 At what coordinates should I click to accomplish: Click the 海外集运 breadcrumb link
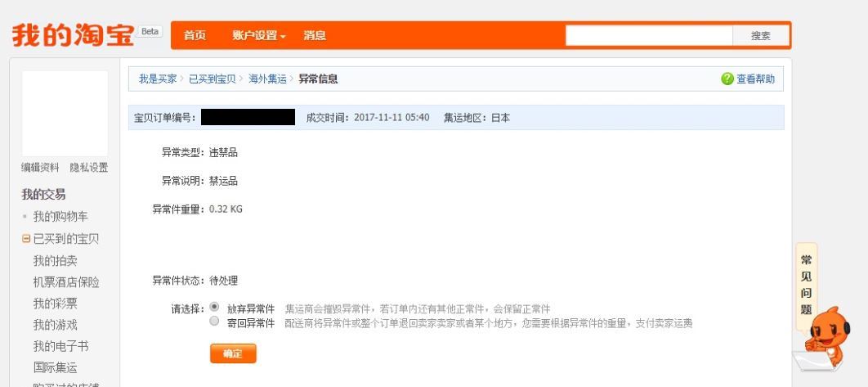coord(267,79)
